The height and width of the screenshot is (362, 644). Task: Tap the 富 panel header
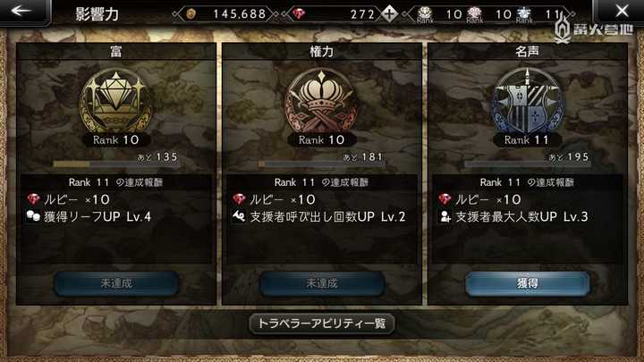click(116, 52)
